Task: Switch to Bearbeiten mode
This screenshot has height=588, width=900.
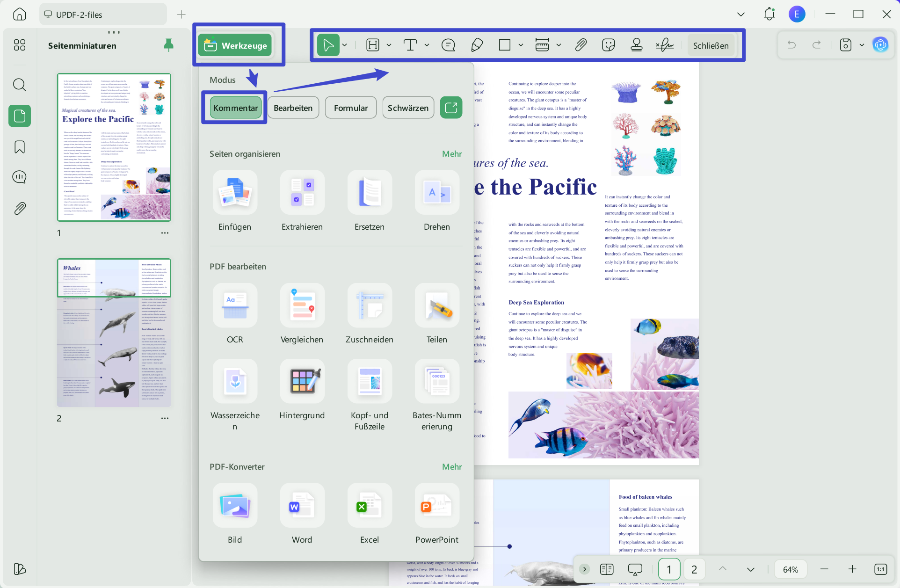Action: click(x=293, y=108)
